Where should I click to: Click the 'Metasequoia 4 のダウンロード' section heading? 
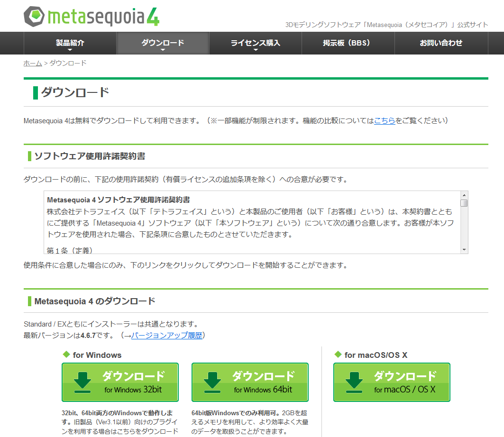(95, 301)
